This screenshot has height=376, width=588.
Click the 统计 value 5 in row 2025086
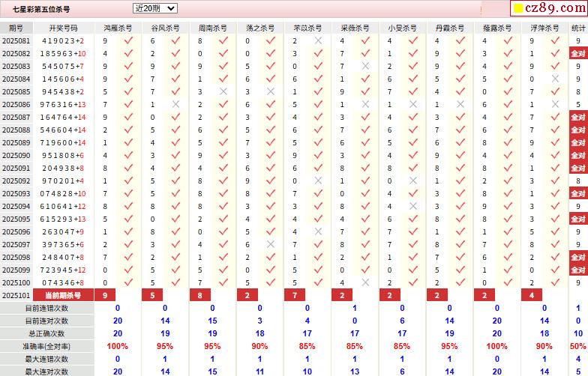(578, 105)
